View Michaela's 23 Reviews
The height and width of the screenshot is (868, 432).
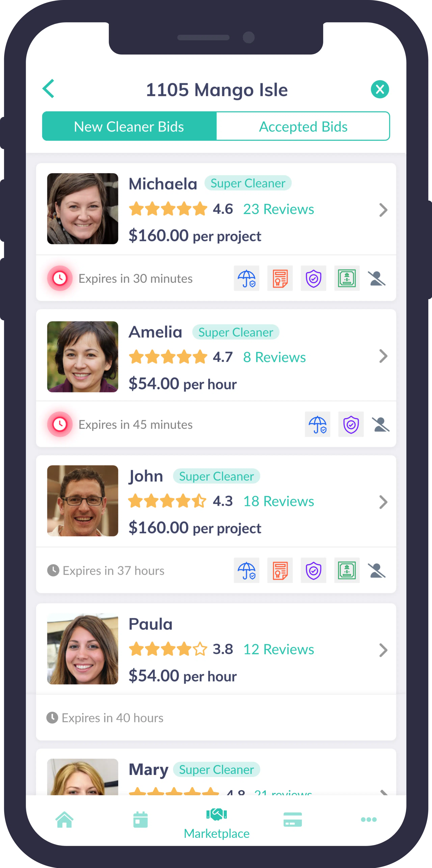tap(279, 209)
